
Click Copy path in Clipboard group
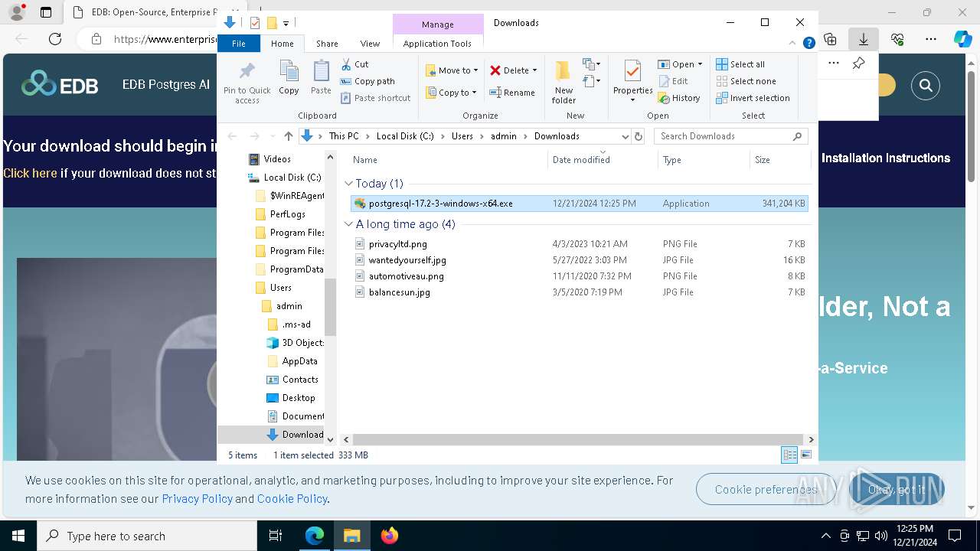[367, 81]
